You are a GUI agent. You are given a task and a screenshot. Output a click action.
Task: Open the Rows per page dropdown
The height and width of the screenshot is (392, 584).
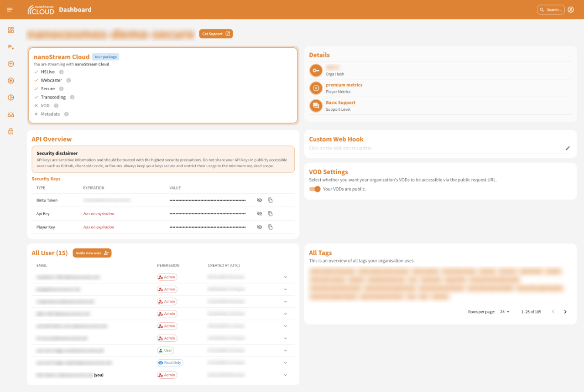click(x=505, y=312)
